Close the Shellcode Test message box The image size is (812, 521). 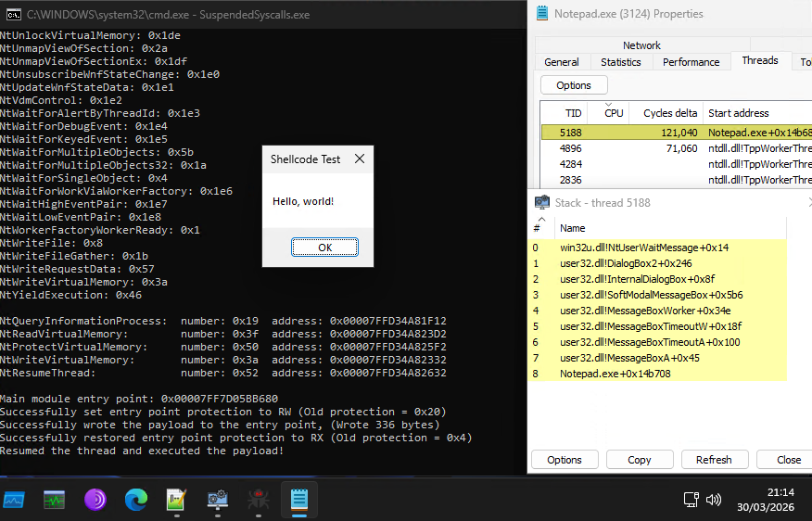click(x=360, y=159)
